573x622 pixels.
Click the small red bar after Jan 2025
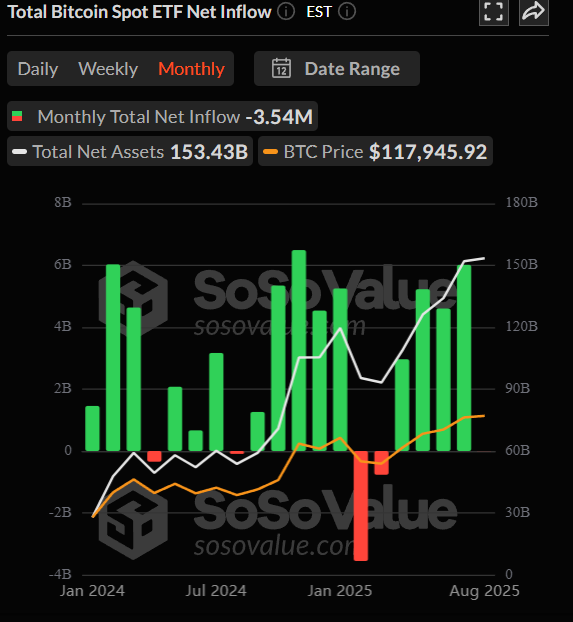pos(381,463)
